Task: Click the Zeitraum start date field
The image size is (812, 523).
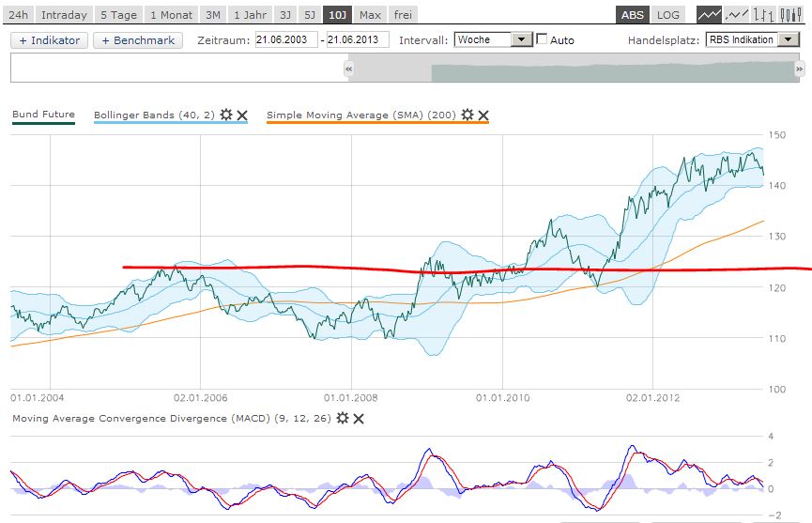Action: 285,40
